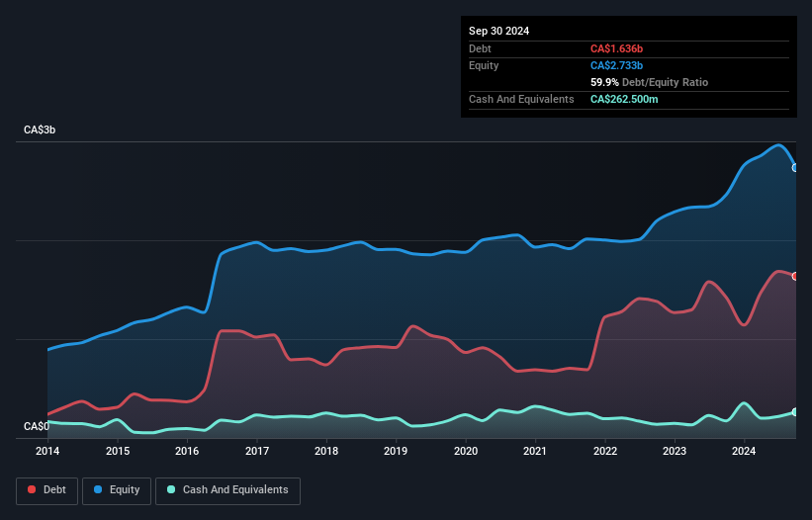Image resolution: width=812 pixels, height=520 pixels.
Task: Click the 2017 x-axis label
Action: [x=257, y=451]
